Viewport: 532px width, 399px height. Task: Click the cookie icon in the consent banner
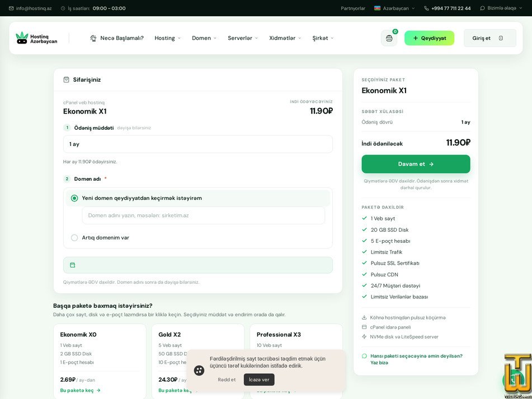coord(199,370)
